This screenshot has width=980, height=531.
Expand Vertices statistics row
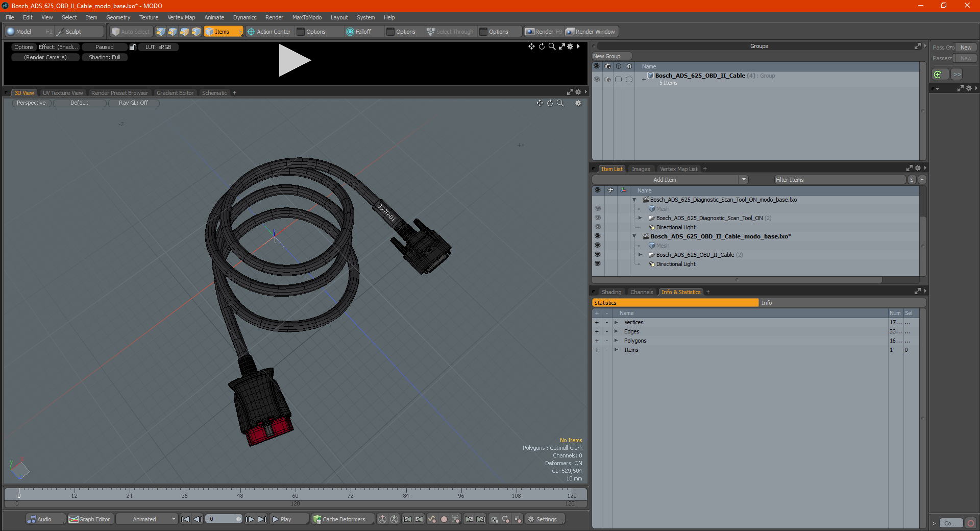pos(616,322)
